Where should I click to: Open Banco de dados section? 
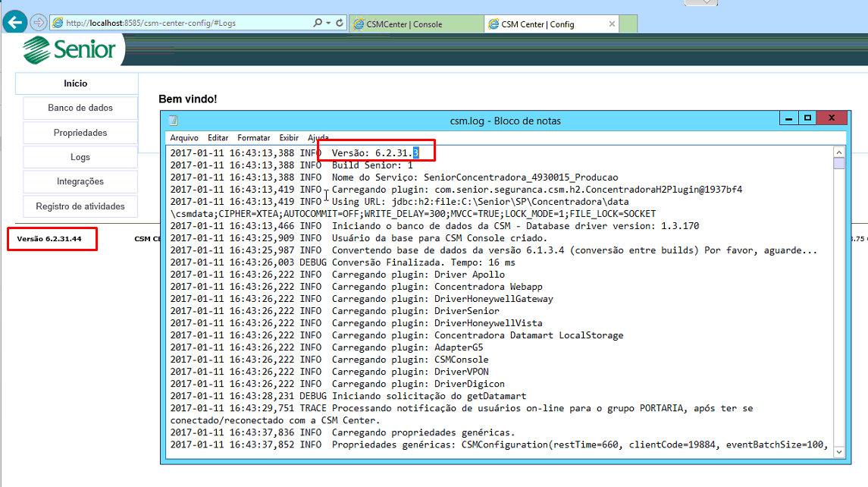pos(80,108)
